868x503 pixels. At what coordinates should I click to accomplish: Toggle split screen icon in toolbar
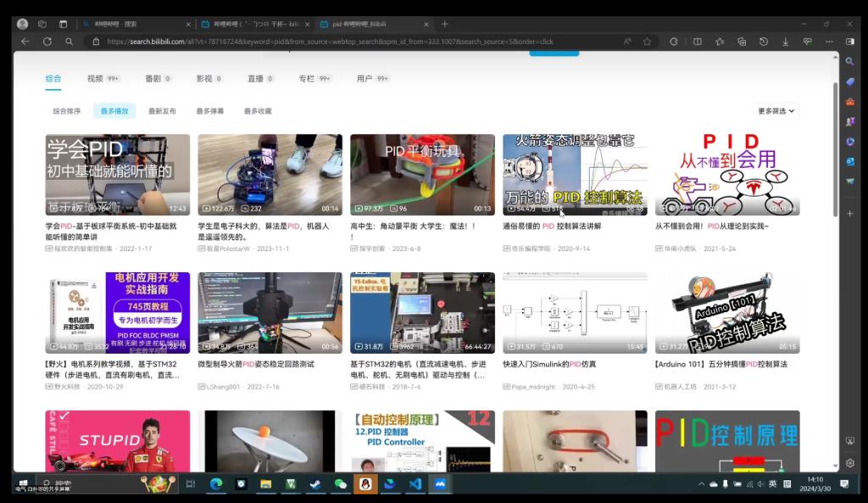pyautogui.click(x=697, y=41)
